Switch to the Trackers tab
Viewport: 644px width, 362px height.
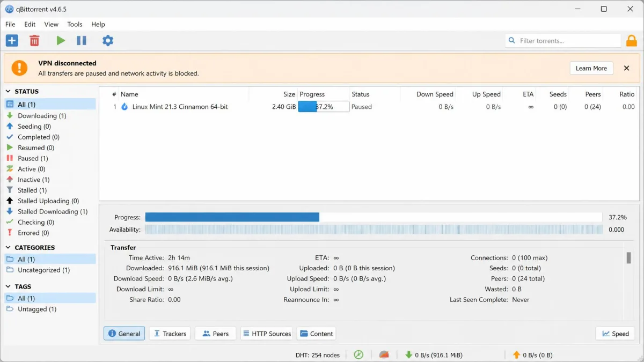click(x=170, y=334)
